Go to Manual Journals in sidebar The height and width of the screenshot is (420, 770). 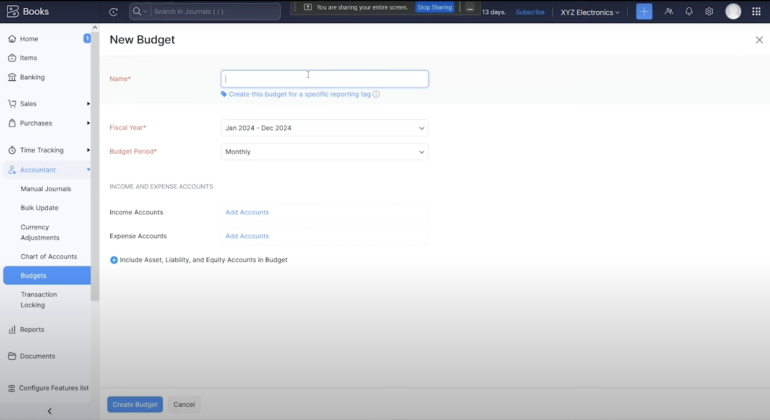point(46,189)
